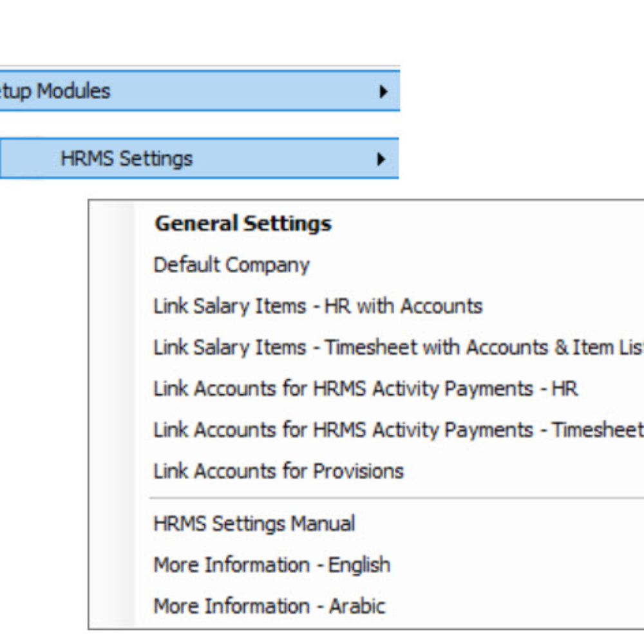Image resolution: width=644 pixels, height=644 pixels.
Task: Expand the Setup Modules submenu arrow
Action: point(383,91)
